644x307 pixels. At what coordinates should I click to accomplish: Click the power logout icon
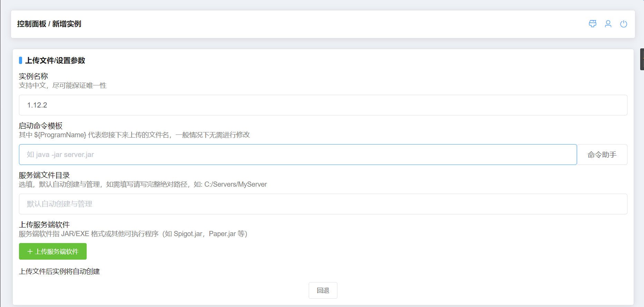(624, 24)
